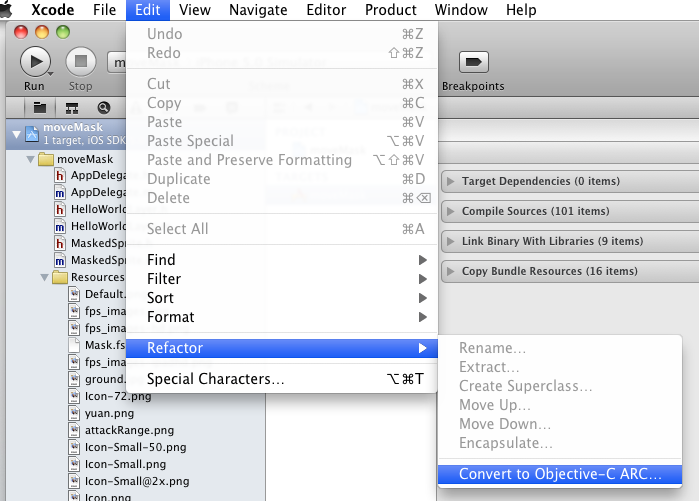This screenshot has width=699, height=501.
Task: Choose Convert to Objective-C ARC…
Action: click(560, 474)
